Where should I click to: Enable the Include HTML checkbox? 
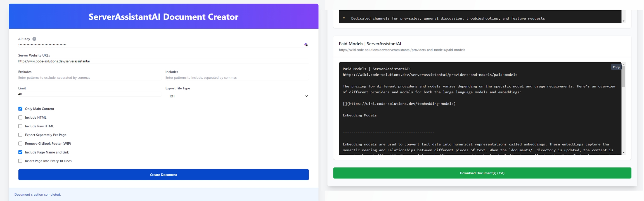click(x=20, y=118)
